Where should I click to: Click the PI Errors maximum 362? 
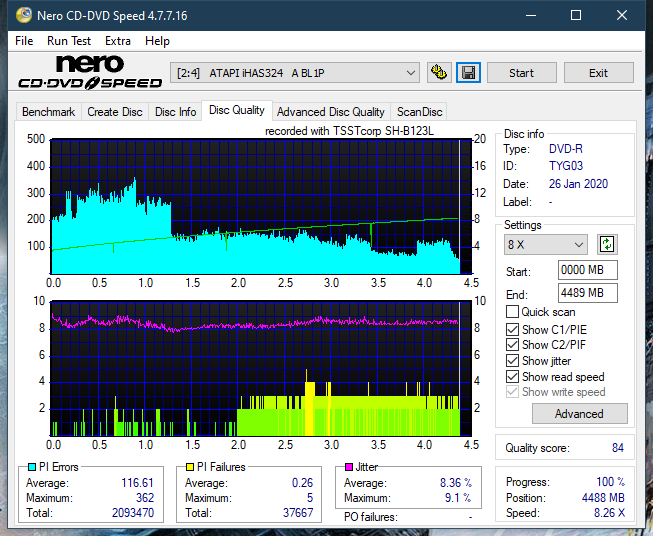[x=145, y=498]
